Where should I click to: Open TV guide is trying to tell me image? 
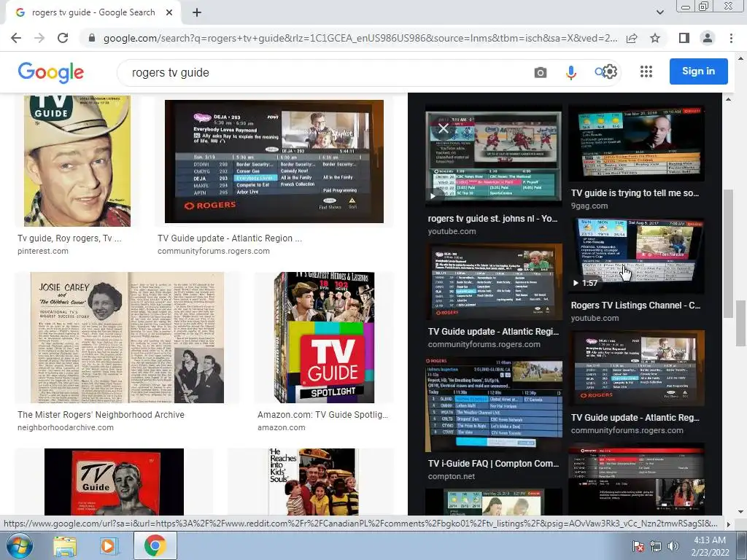click(x=636, y=144)
